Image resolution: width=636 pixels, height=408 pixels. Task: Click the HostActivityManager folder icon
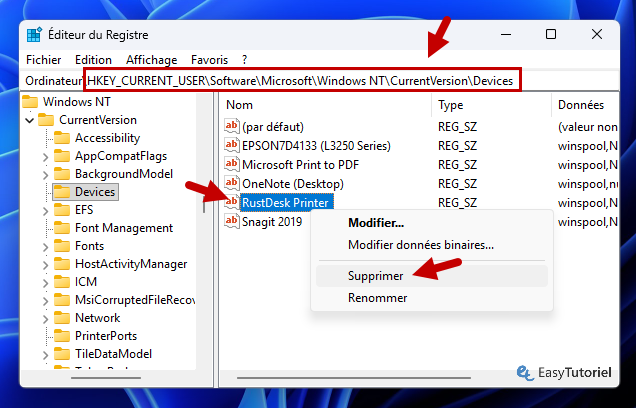pyautogui.click(x=62, y=264)
